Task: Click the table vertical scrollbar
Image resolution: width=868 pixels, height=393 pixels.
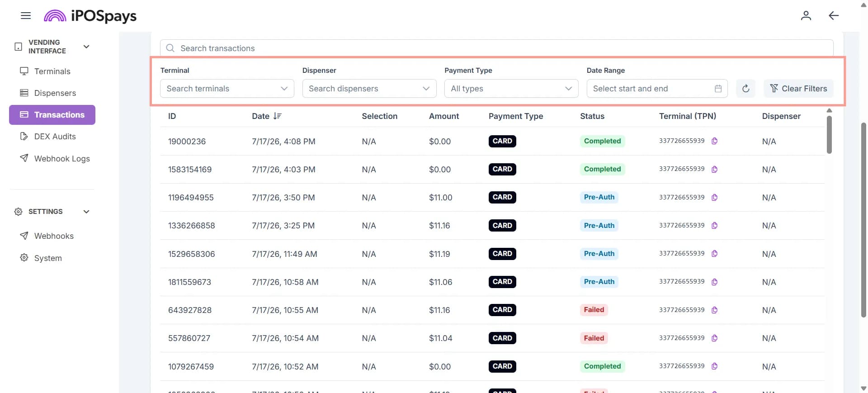Action: tap(829, 135)
